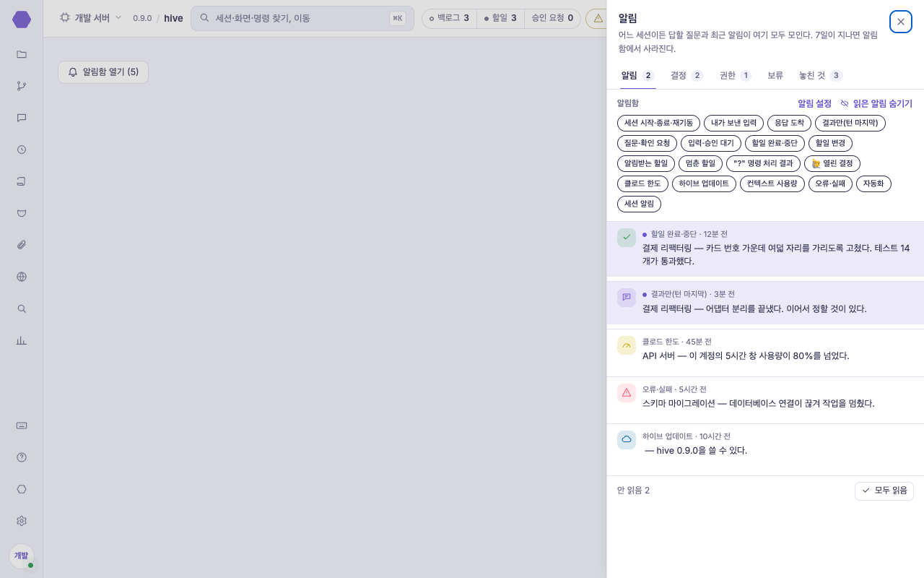
Task: Click the warning triangle icon in the top bar
Action: point(598,18)
